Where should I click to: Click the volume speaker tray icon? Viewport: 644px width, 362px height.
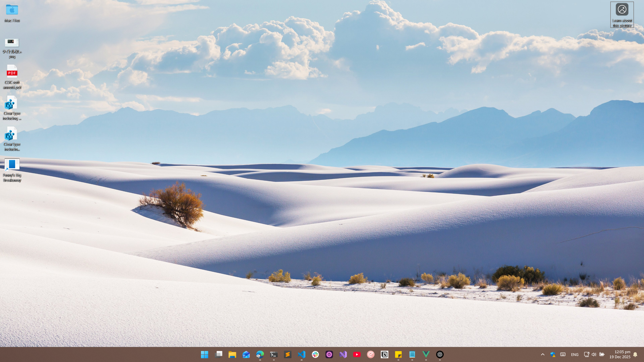point(594,354)
